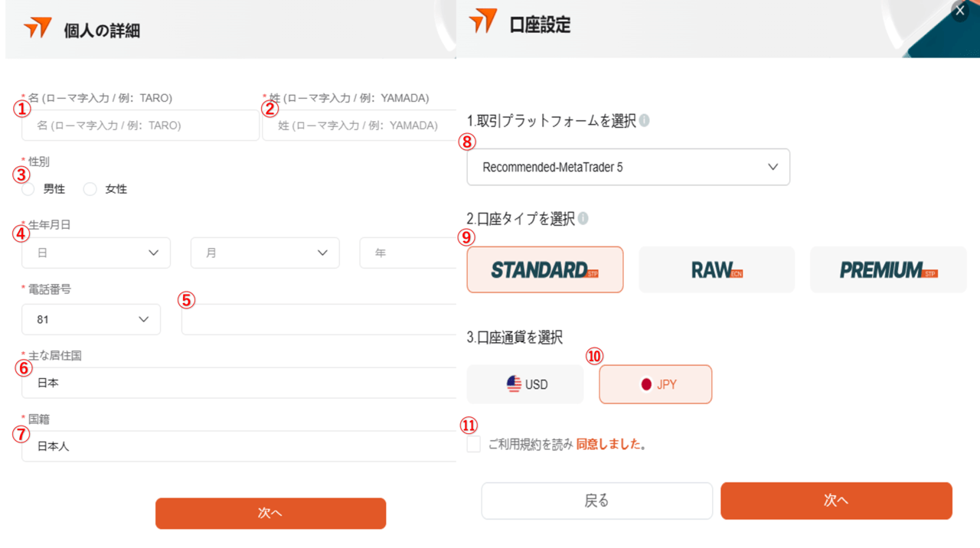Open the 同意しました terms link
The width and height of the screenshot is (980, 548).
[x=608, y=445]
